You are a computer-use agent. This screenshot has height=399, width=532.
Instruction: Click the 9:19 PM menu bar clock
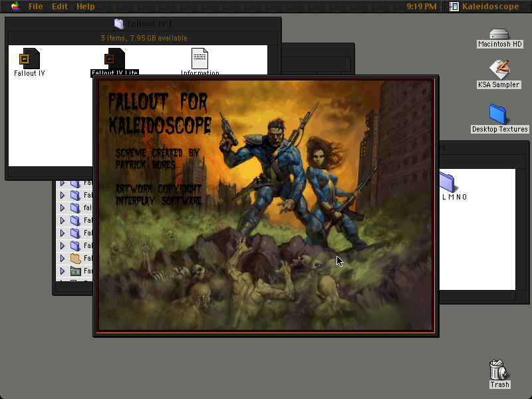point(422,6)
